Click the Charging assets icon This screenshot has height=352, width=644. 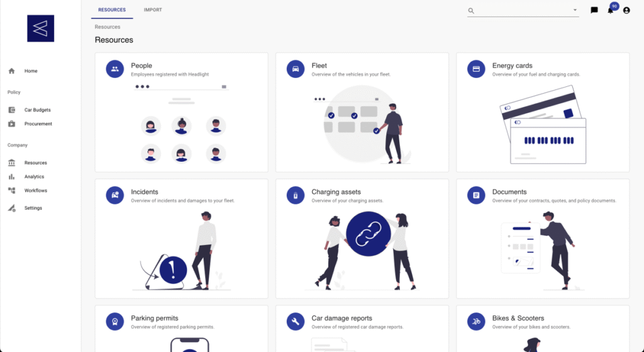point(295,196)
